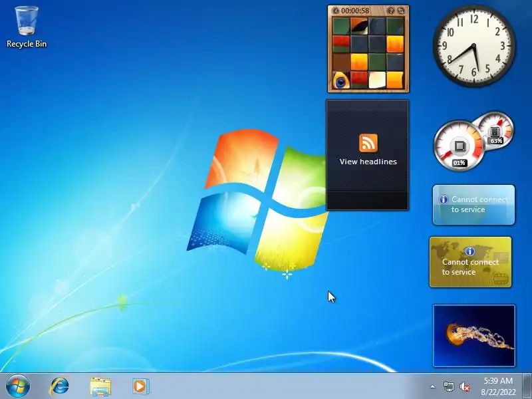Click the CPU usage gauge showing 01%
532x399 pixels.
459,146
